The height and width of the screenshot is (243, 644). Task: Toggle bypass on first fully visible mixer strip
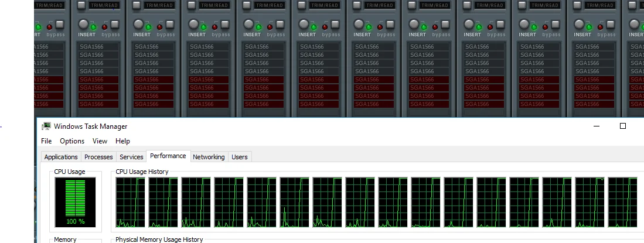115,25
